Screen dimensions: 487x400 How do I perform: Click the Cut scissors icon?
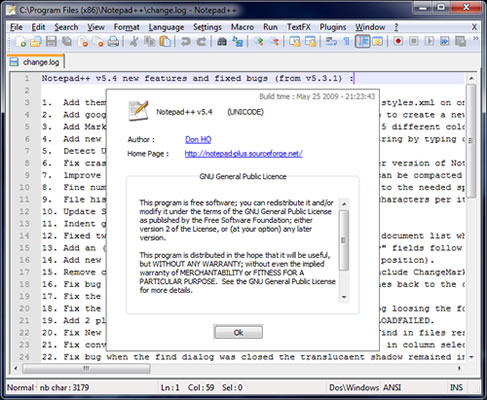point(134,42)
